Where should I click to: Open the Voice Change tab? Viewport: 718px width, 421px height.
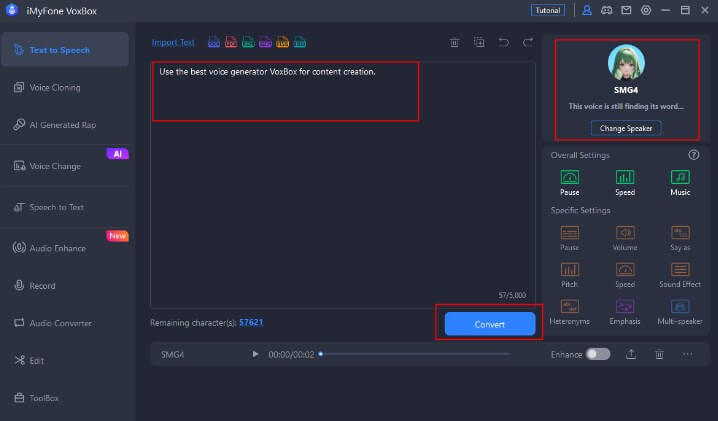tap(65, 166)
